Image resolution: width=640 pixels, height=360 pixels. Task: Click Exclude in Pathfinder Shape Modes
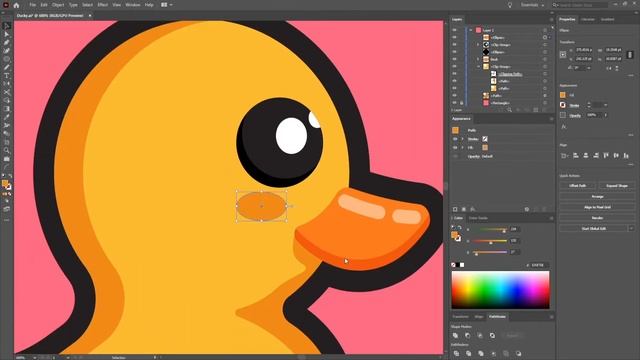click(492, 336)
